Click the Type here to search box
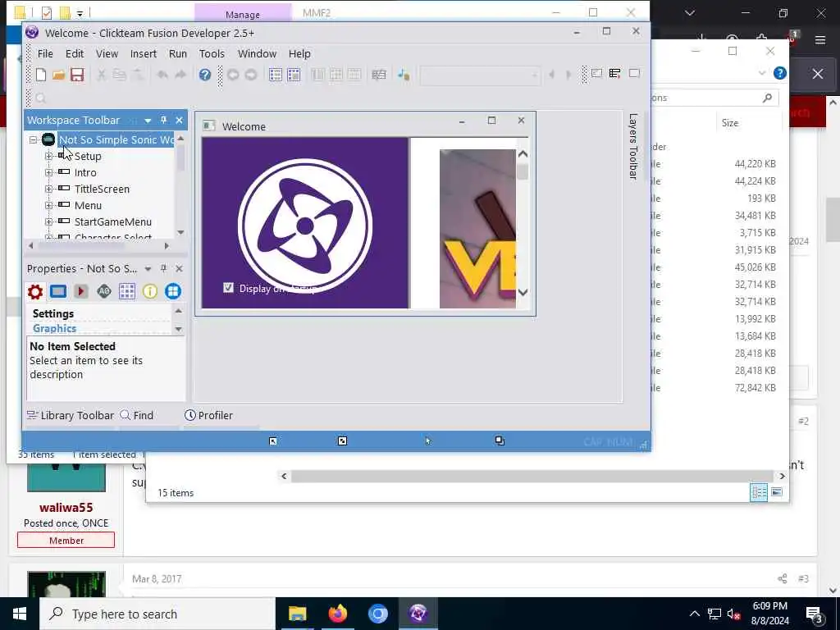840x630 pixels. point(157,614)
